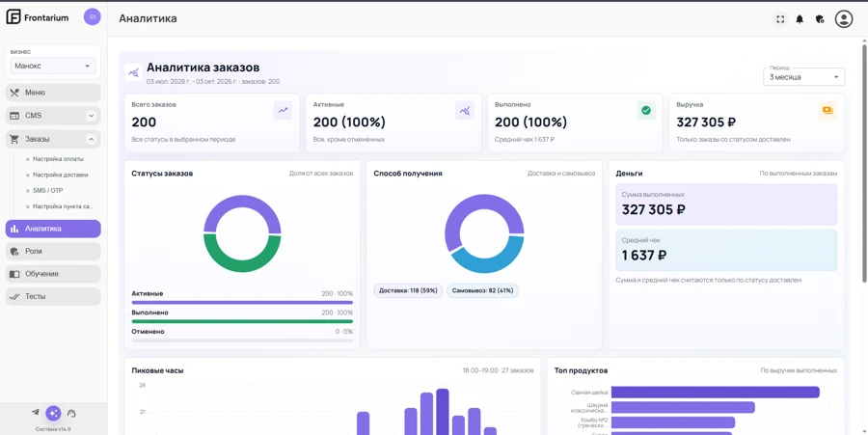Click the Свиная шейка revenue bar
Screen dimensions: 868x435
(715, 392)
